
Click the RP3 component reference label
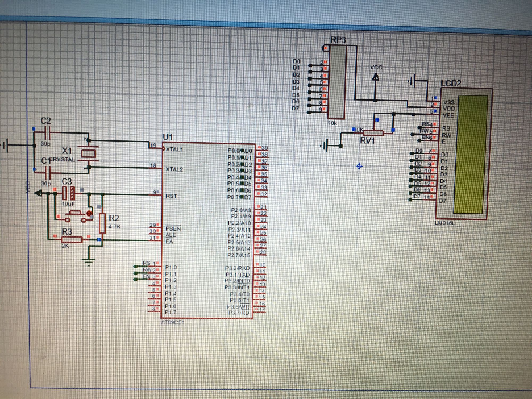point(338,40)
